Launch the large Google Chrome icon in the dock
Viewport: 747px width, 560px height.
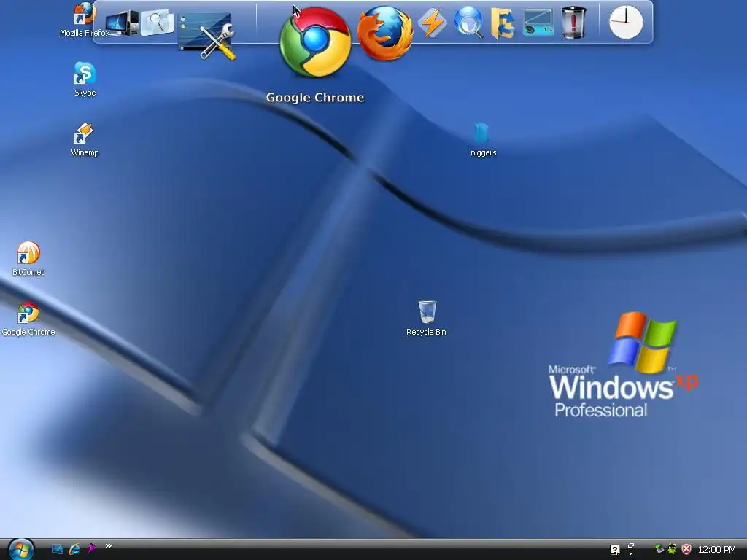point(315,42)
